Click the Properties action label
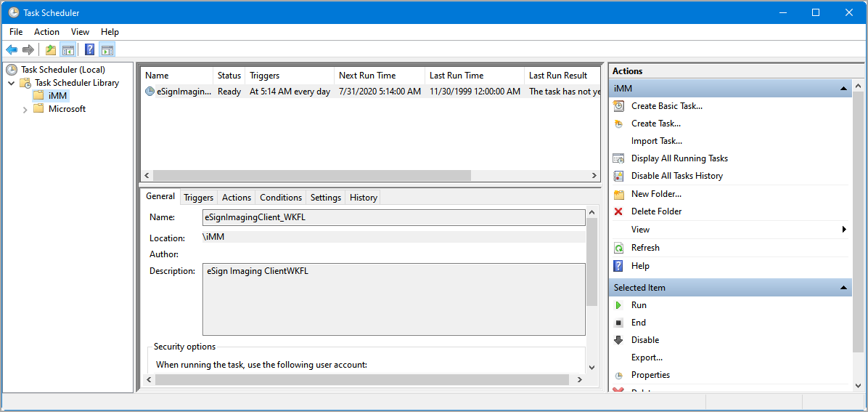 tap(650, 376)
